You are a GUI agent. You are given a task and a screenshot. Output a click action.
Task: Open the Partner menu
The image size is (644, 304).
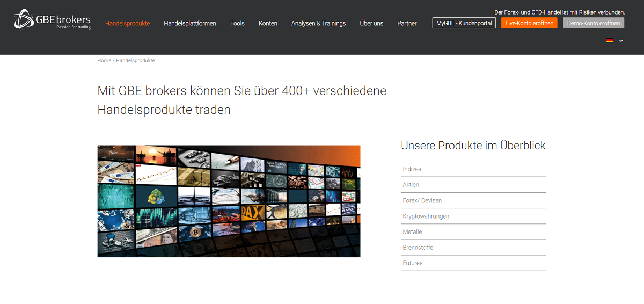click(x=407, y=23)
